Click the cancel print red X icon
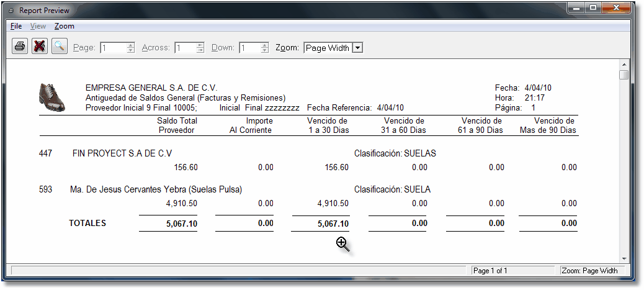Screen dimensions: 644x290 click(40, 47)
